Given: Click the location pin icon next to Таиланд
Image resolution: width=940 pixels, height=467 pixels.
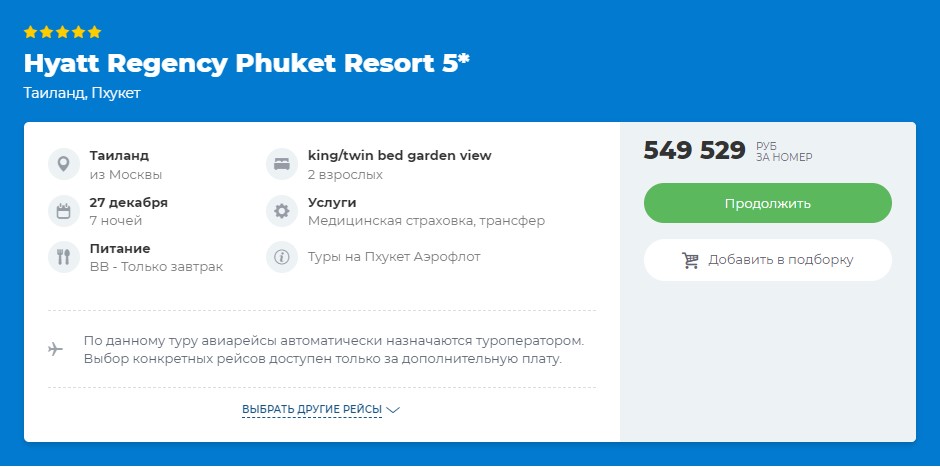Looking at the screenshot, I should (63, 164).
